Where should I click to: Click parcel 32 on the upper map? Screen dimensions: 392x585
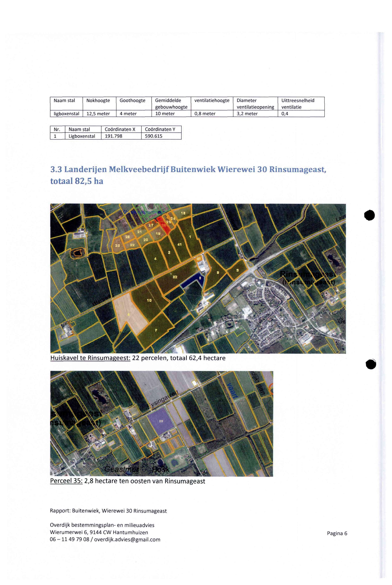pyautogui.click(x=175, y=277)
